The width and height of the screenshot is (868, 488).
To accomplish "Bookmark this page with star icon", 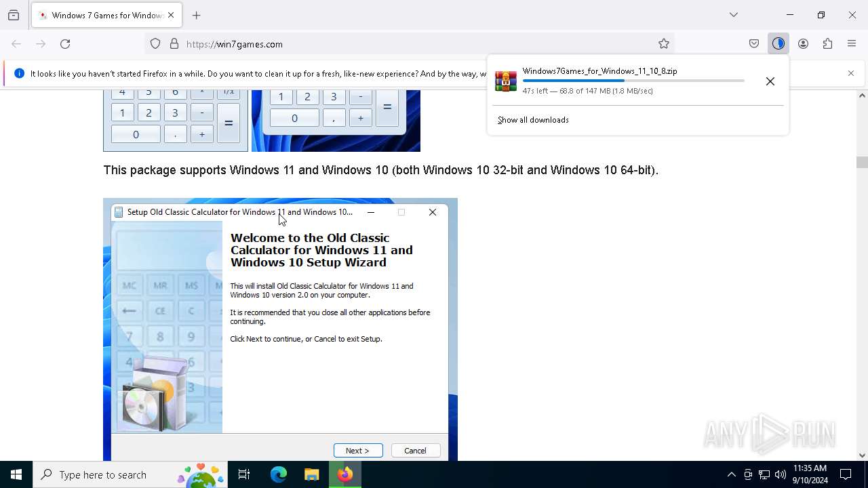I will [664, 44].
